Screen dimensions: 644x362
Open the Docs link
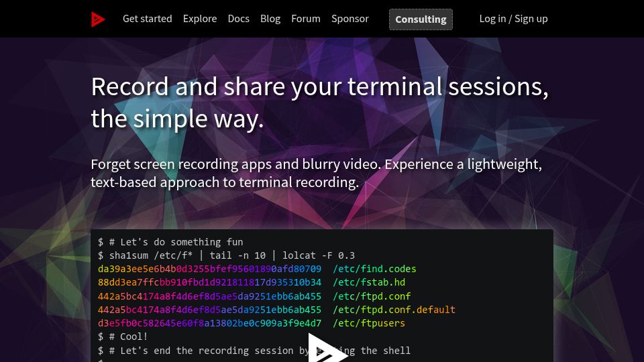pyautogui.click(x=238, y=19)
